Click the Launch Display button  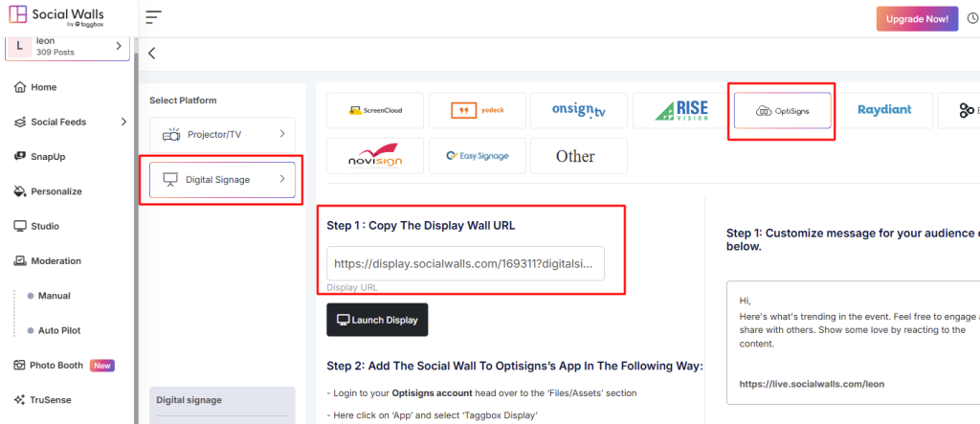[377, 320]
